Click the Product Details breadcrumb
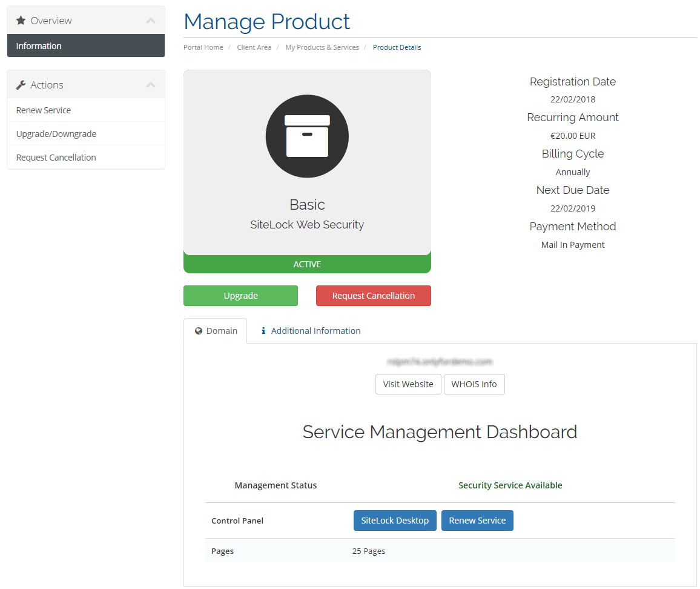The width and height of the screenshot is (700, 589). (x=397, y=47)
